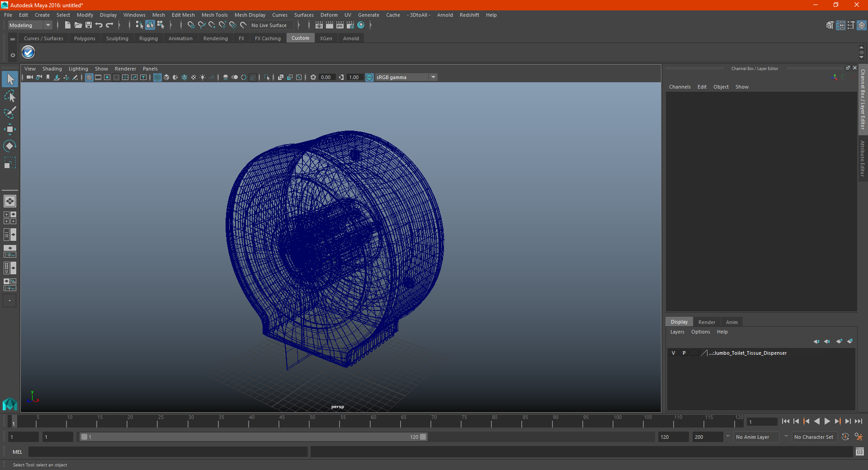Viewport: 868px width, 470px height.
Task: Render the current frame clapperboard icon
Action: click(330, 25)
